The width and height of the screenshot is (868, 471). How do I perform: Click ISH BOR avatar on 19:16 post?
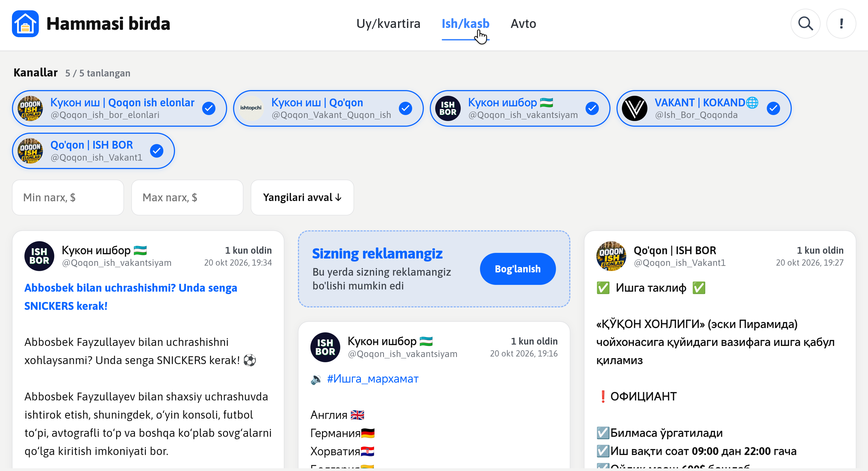tap(325, 347)
